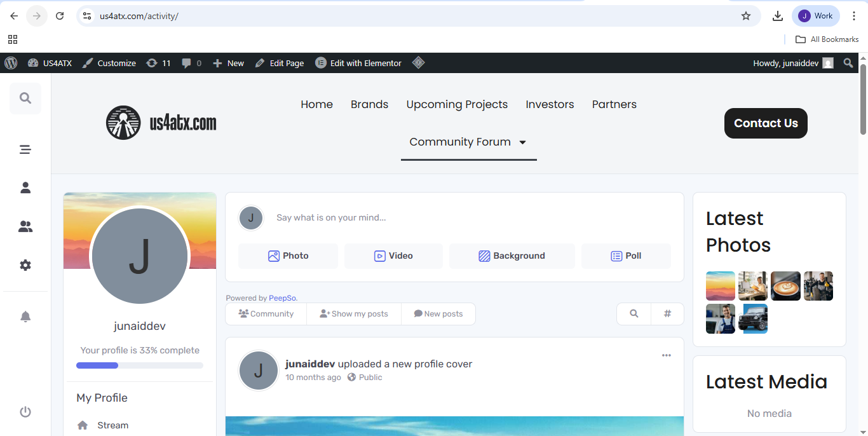Bookmark this page with the star icon
The image size is (868, 436).
point(746,16)
